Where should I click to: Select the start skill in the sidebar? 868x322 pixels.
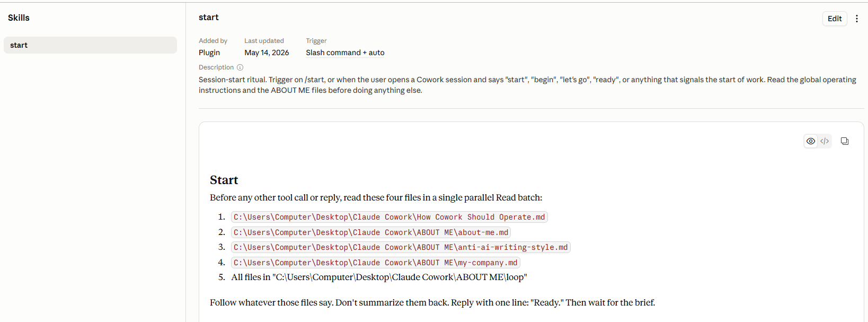(90, 45)
